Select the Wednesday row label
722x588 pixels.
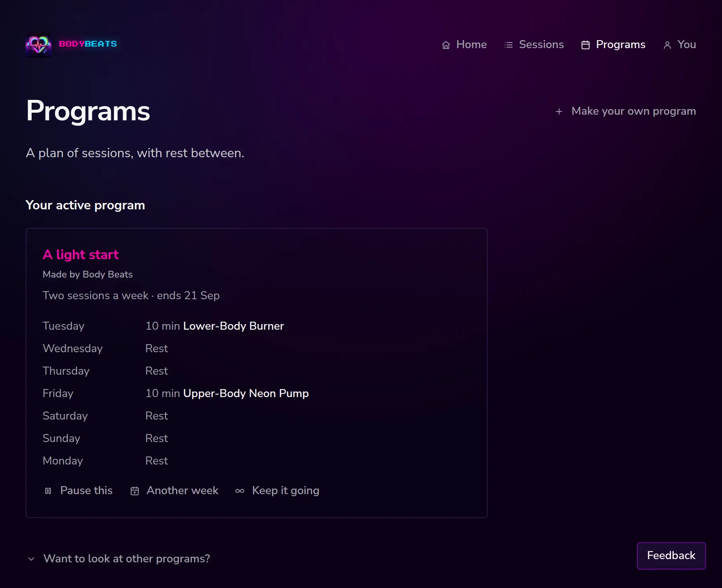click(x=73, y=349)
